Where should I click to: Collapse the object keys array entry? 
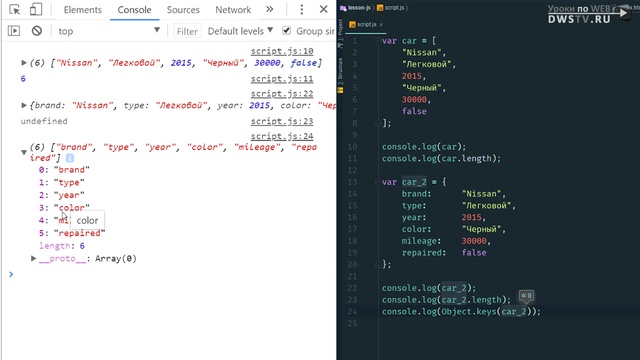24,152
